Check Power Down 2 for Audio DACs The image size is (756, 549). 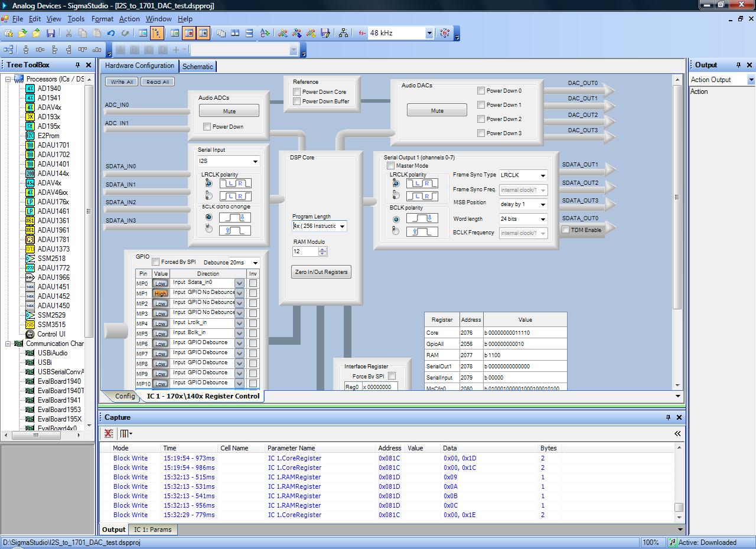(481, 119)
